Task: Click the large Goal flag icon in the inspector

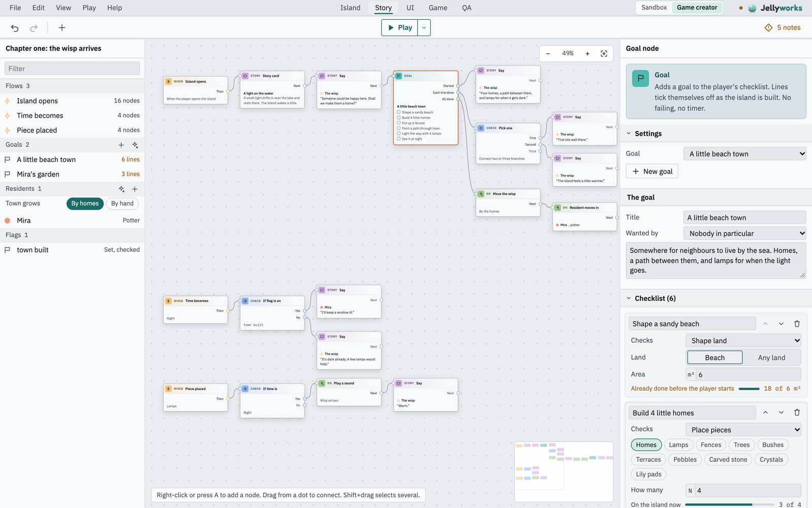Action: [640, 78]
